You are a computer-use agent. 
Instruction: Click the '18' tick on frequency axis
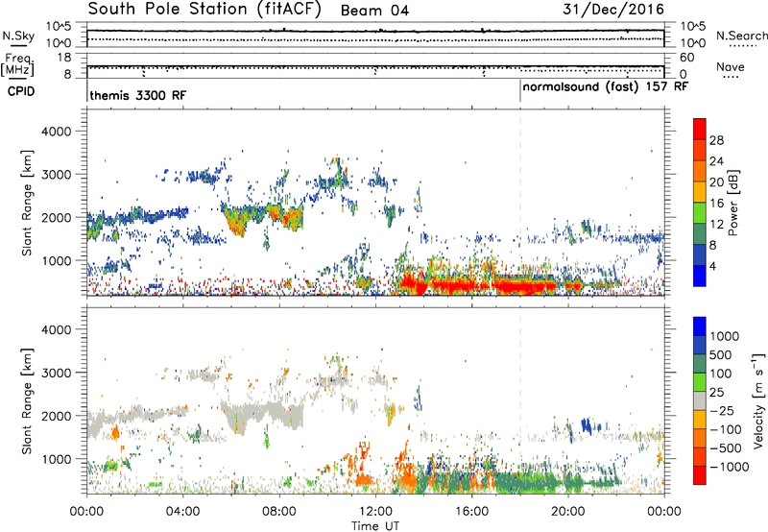(x=64, y=58)
